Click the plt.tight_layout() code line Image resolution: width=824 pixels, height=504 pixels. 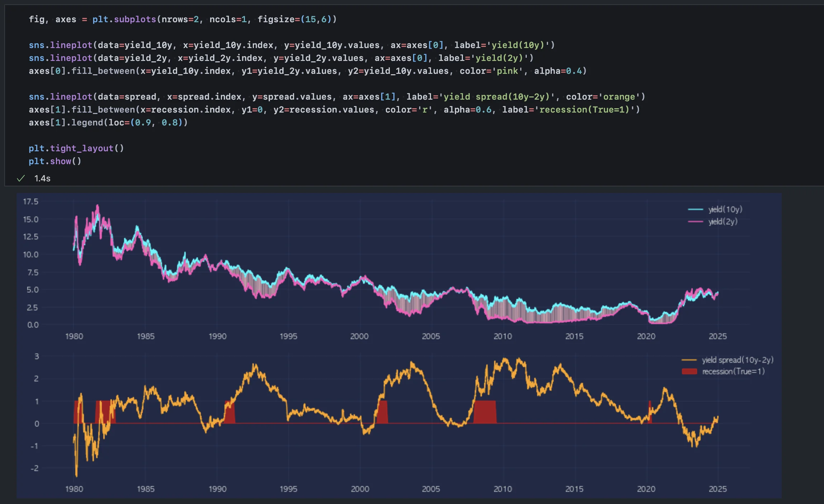76,148
